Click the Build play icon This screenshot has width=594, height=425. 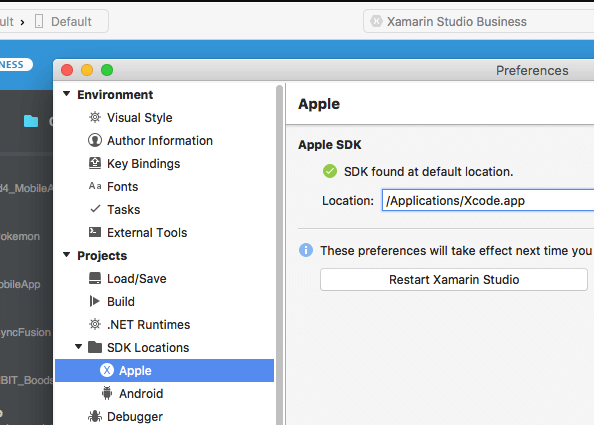pyautogui.click(x=94, y=301)
